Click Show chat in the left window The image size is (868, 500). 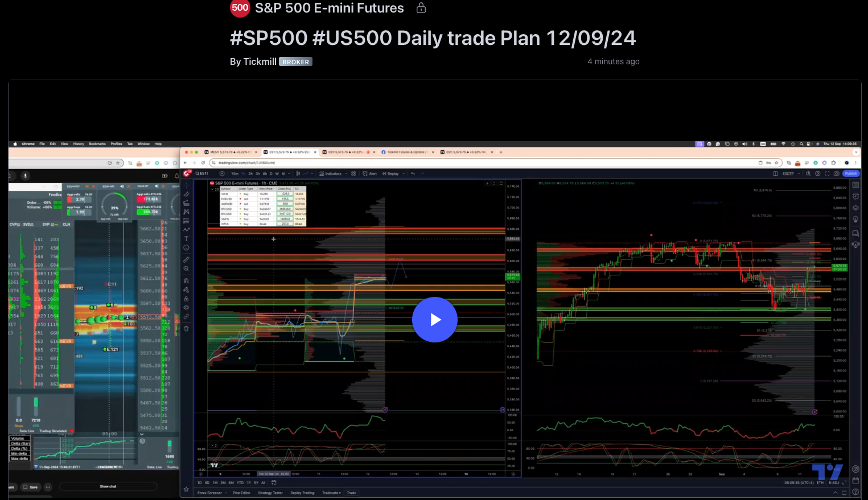click(x=108, y=486)
